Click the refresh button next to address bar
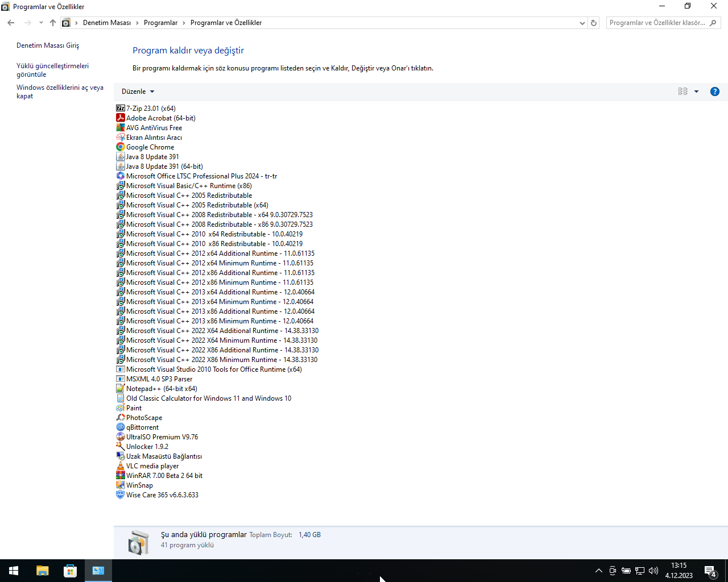The image size is (728, 582). tap(594, 23)
